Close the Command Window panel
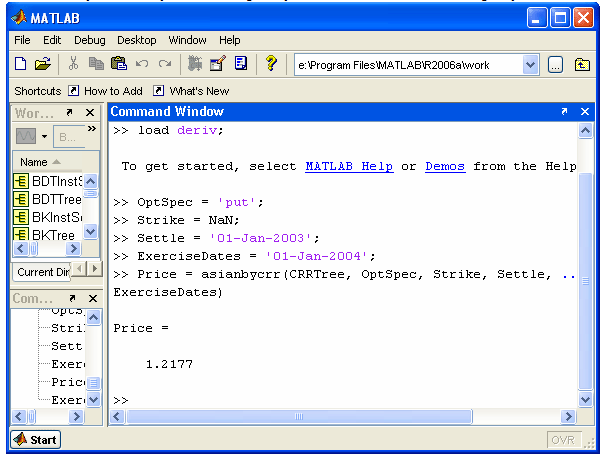This screenshot has width=600, height=455. pos(585,111)
